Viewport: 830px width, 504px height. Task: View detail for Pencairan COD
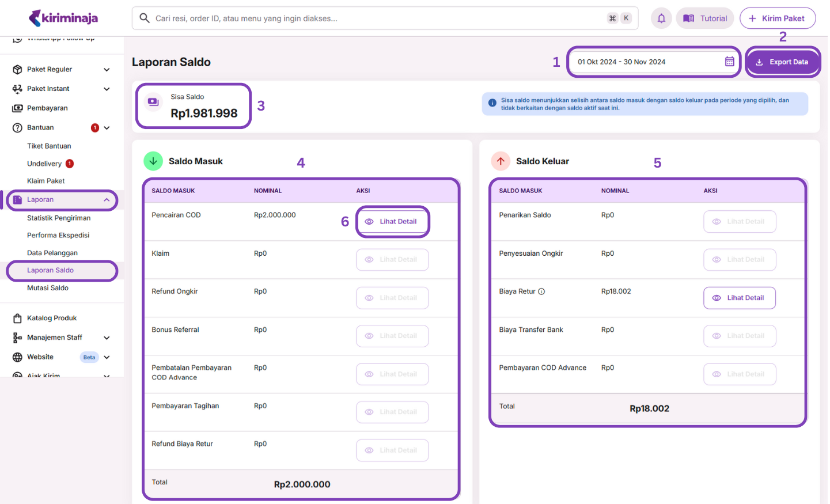pos(392,221)
